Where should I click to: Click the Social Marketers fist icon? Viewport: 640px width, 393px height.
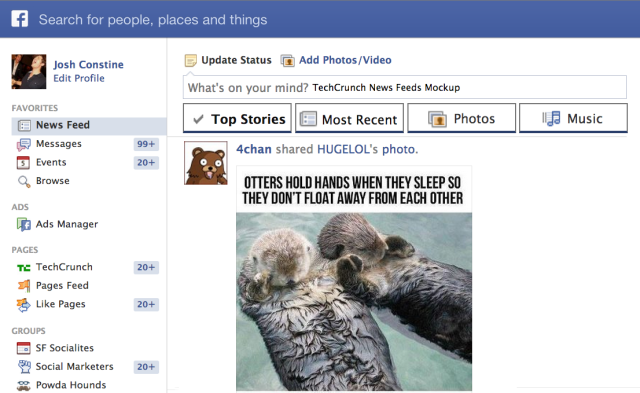coord(24,366)
